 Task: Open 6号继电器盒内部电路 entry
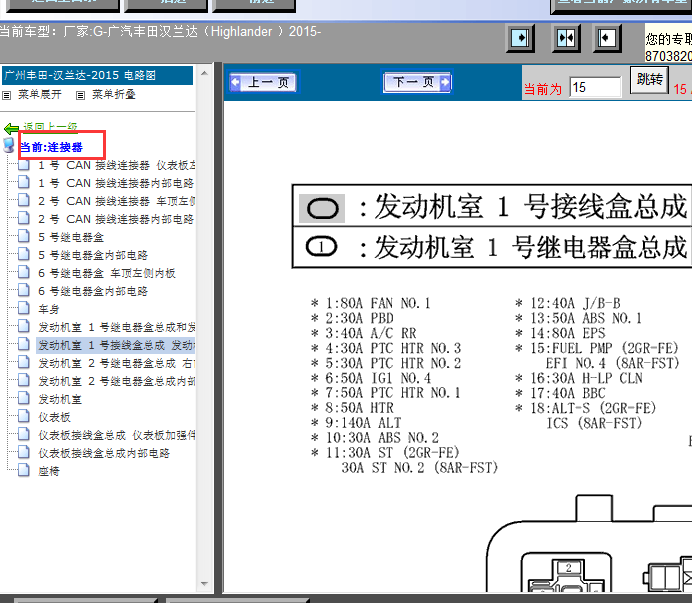click(93, 291)
